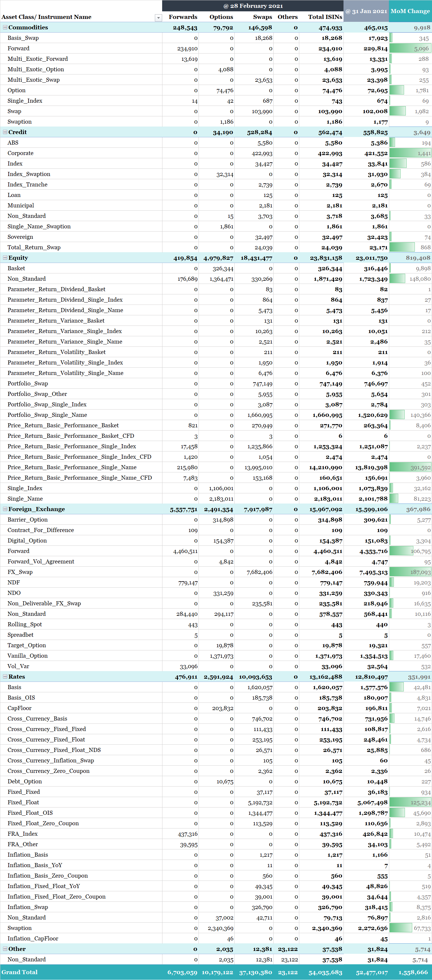Select the FRA_Index row label
This screenshot has height=980, width=432.
coord(22,834)
